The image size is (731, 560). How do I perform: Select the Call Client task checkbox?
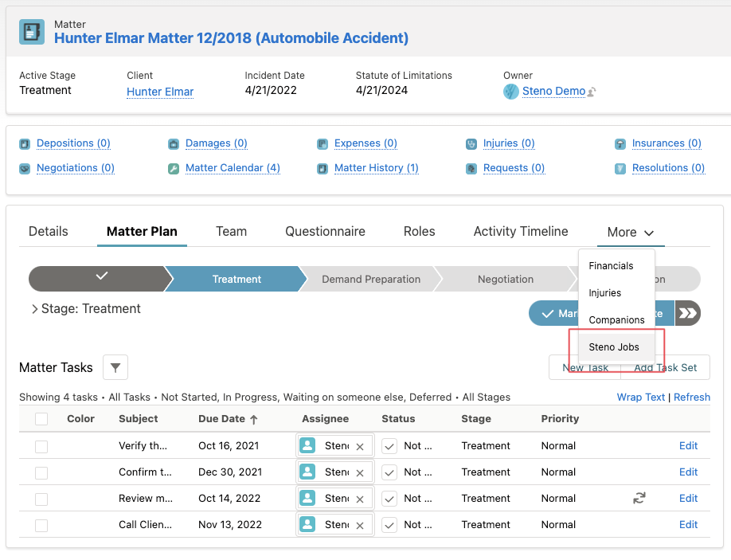coord(41,526)
